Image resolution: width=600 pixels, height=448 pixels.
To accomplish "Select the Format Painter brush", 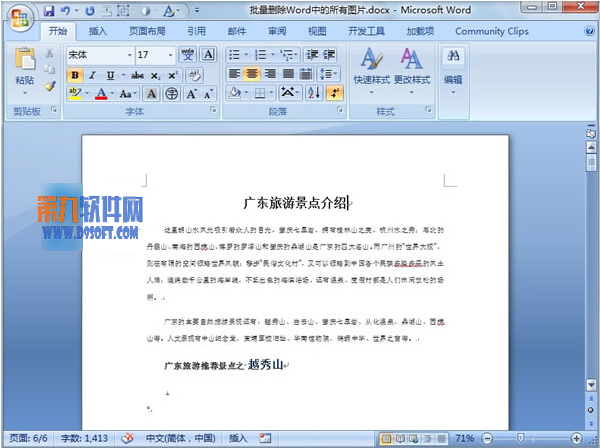I will (x=49, y=86).
